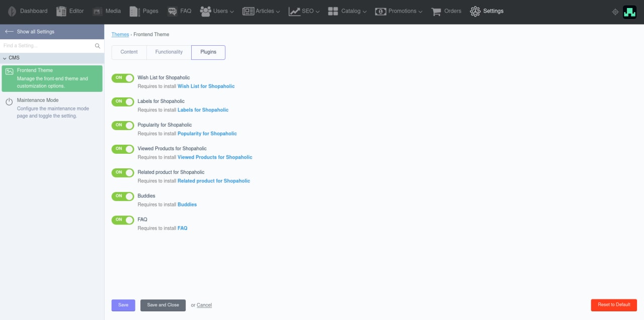
Task: Switch to the Functionality tab
Action: [169, 52]
